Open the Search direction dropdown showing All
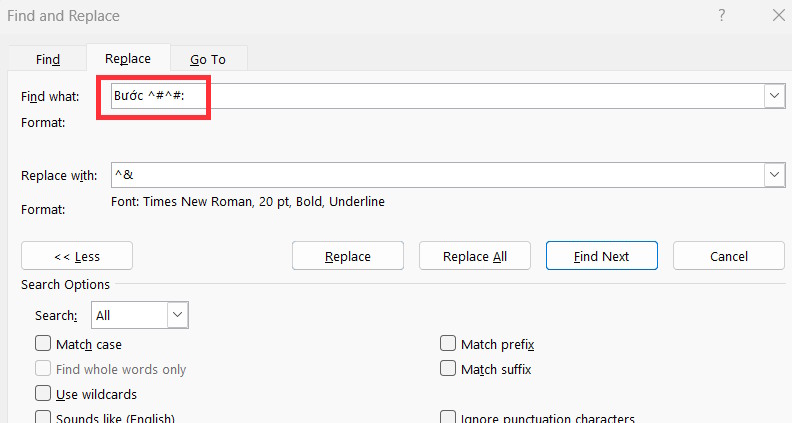Screen dimensions: 792x423 coord(139,315)
